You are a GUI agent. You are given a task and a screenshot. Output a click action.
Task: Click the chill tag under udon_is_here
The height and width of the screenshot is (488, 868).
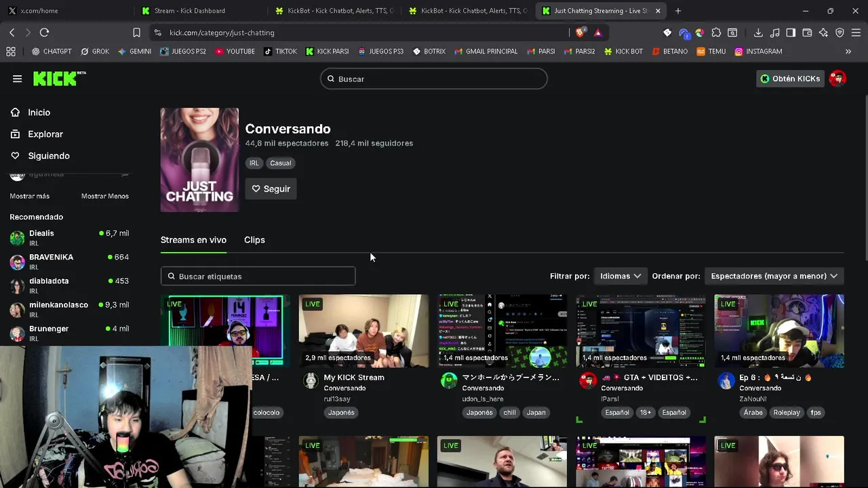[x=509, y=413]
